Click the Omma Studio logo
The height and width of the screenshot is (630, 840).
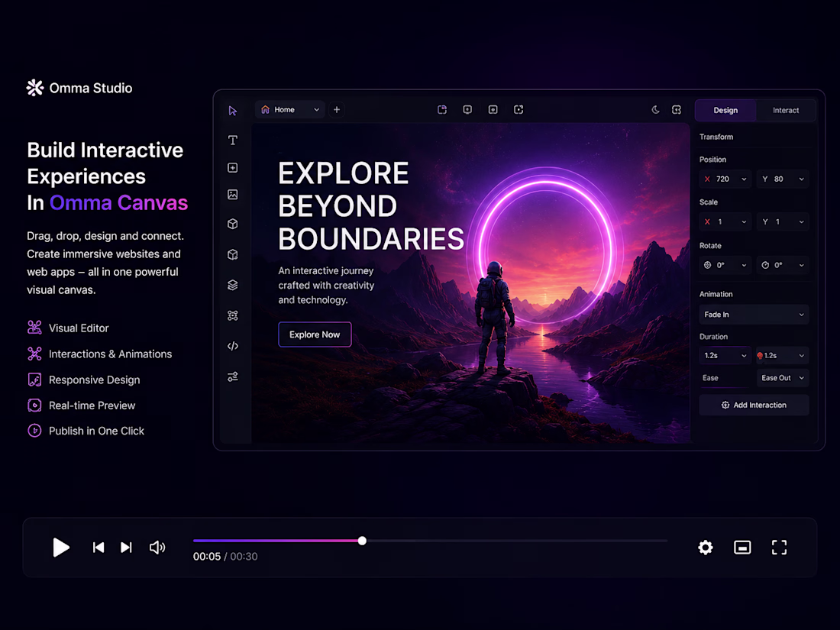click(x=35, y=88)
